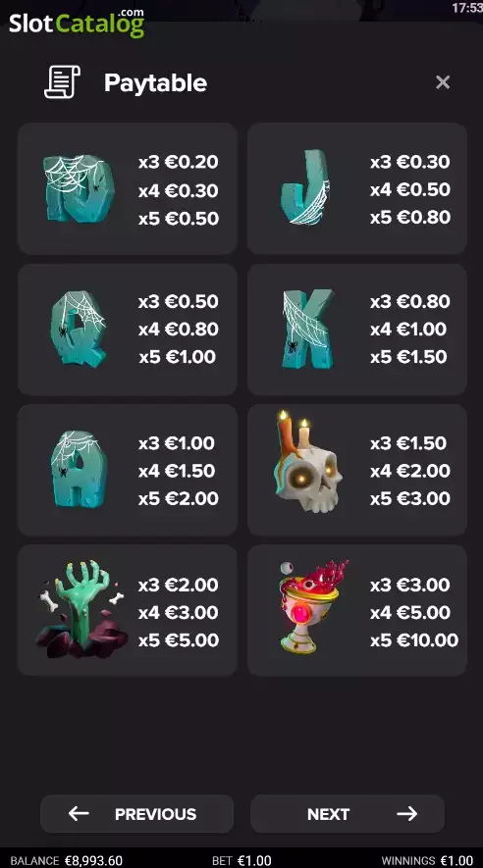Select the teal letter J symbol
483x868 pixels.
click(x=304, y=187)
